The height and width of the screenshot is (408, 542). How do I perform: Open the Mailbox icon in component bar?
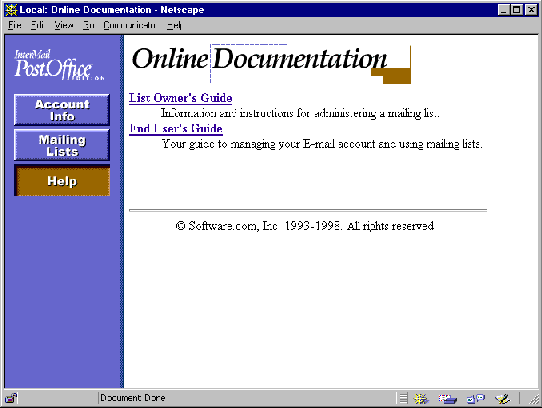tap(447, 399)
